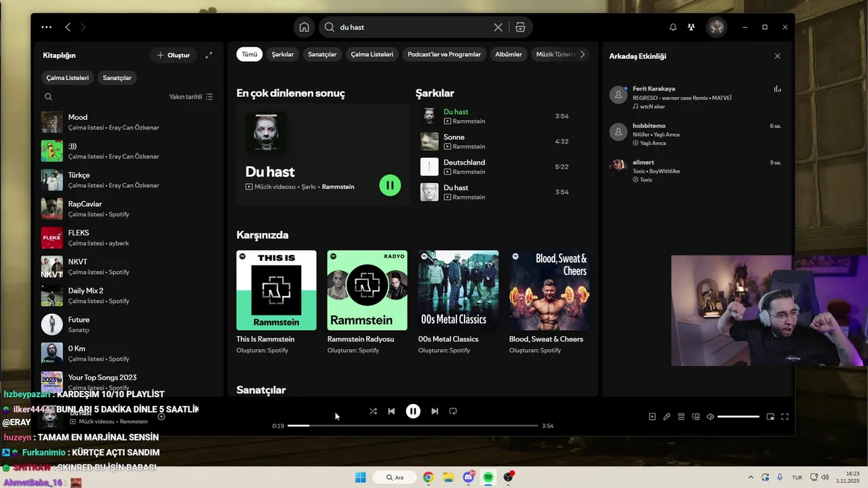Play the song Deutschland

pyautogui.click(x=496, y=167)
